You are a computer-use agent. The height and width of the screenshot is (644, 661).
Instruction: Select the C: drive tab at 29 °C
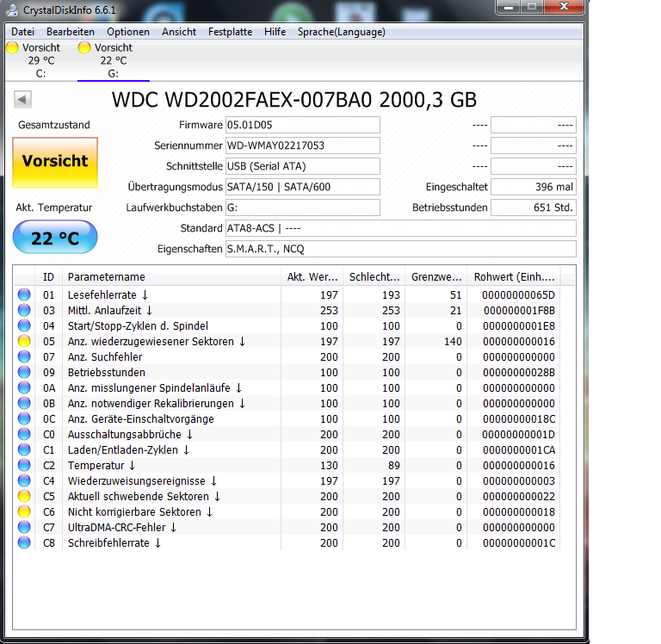coord(41,61)
